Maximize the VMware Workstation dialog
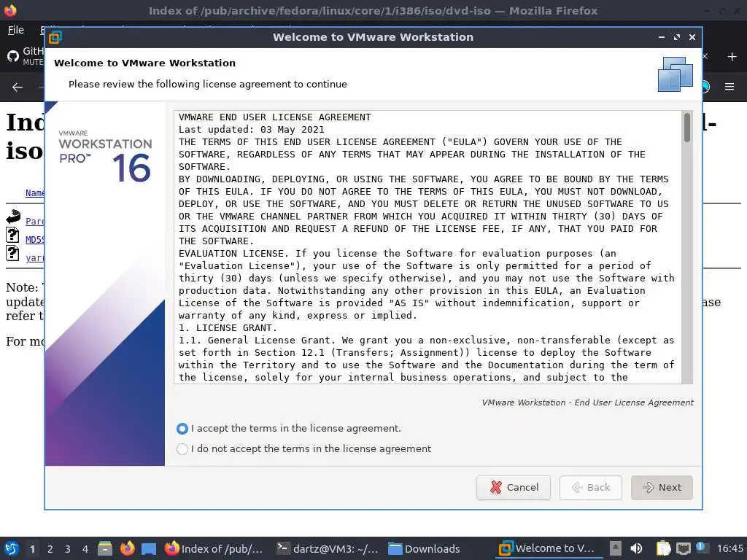The width and height of the screenshot is (747, 560). coord(677,37)
